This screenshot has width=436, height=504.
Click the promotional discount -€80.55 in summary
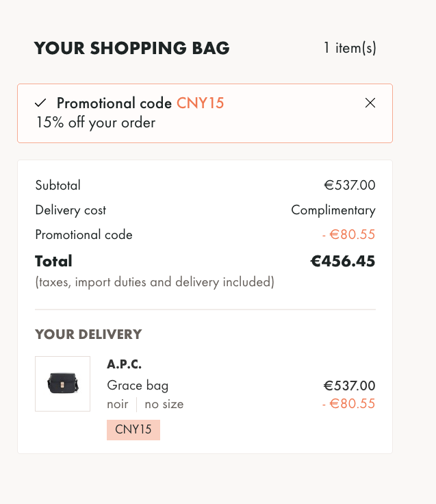[x=348, y=235]
